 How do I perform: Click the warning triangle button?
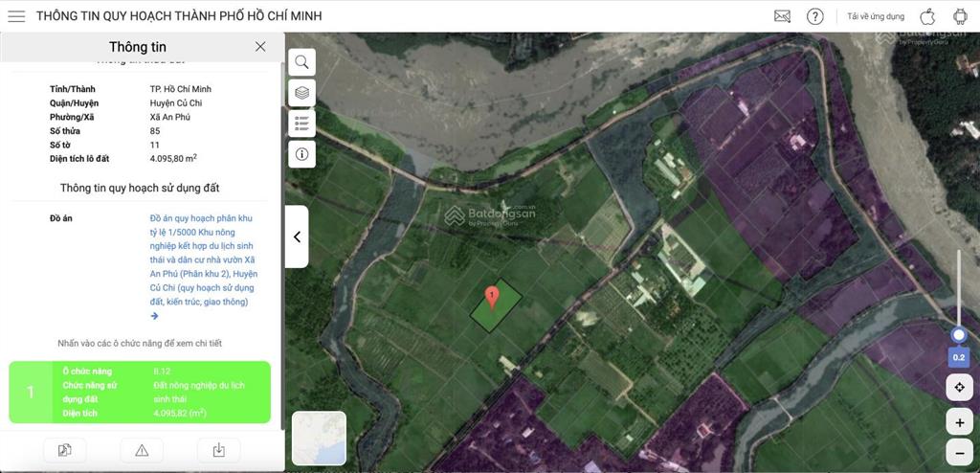(142, 450)
